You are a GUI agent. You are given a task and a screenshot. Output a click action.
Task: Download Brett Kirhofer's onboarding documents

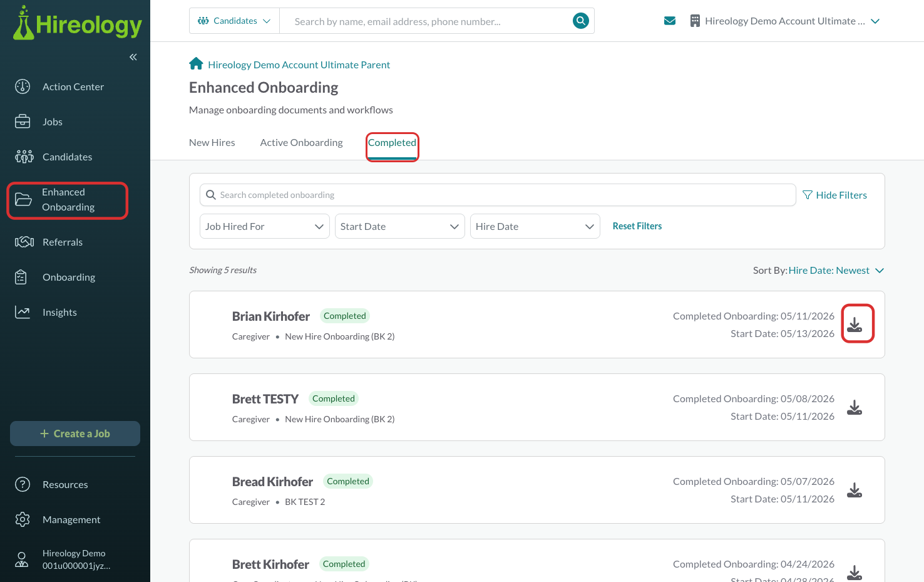pos(855,572)
